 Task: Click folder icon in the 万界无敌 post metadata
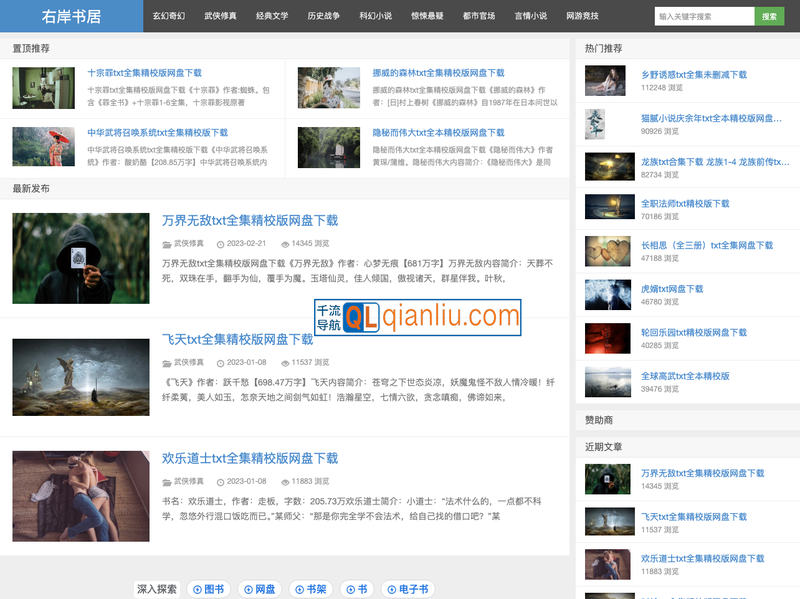click(x=167, y=243)
